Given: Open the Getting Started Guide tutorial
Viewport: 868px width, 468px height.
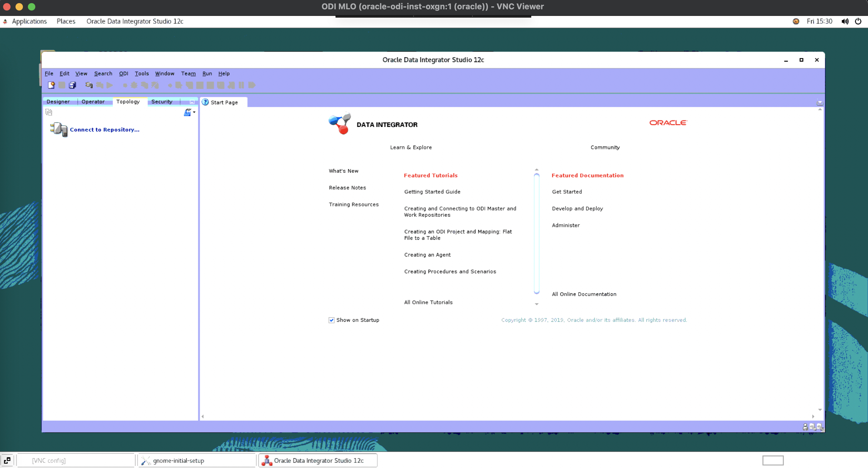Looking at the screenshot, I should pyautogui.click(x=432, y=192).
